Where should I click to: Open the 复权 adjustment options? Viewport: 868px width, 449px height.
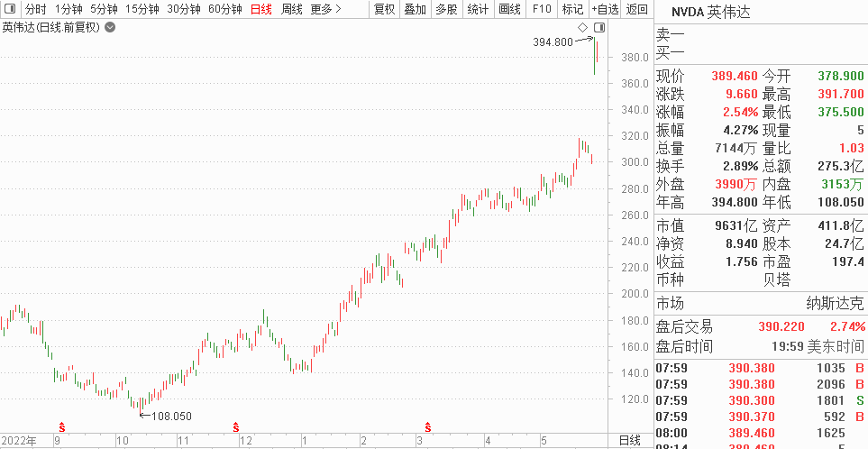(384, 9)
